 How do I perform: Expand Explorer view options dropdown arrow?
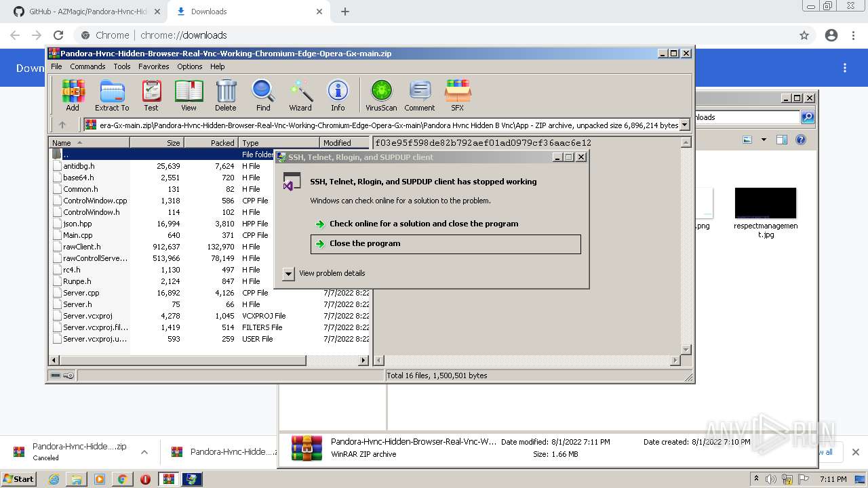pos(764,140)
